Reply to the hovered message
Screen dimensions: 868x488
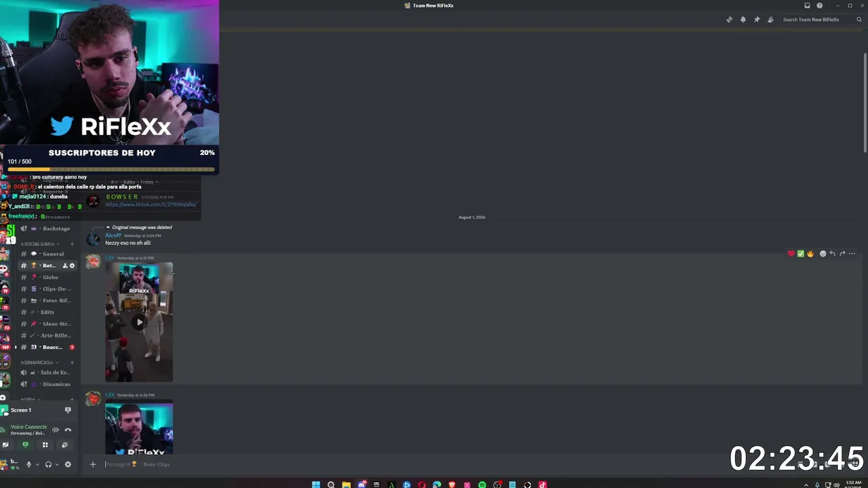click(832, 253)
